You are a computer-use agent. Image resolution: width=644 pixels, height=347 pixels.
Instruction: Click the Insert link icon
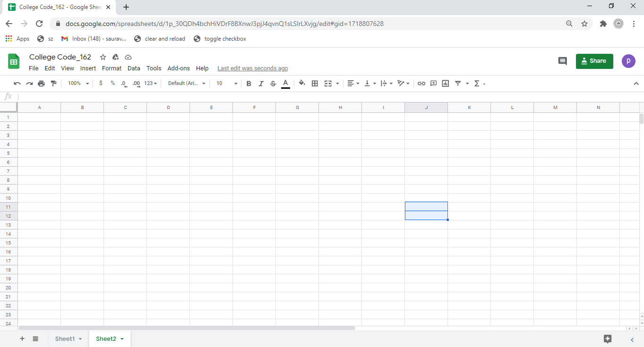(421, 84)
